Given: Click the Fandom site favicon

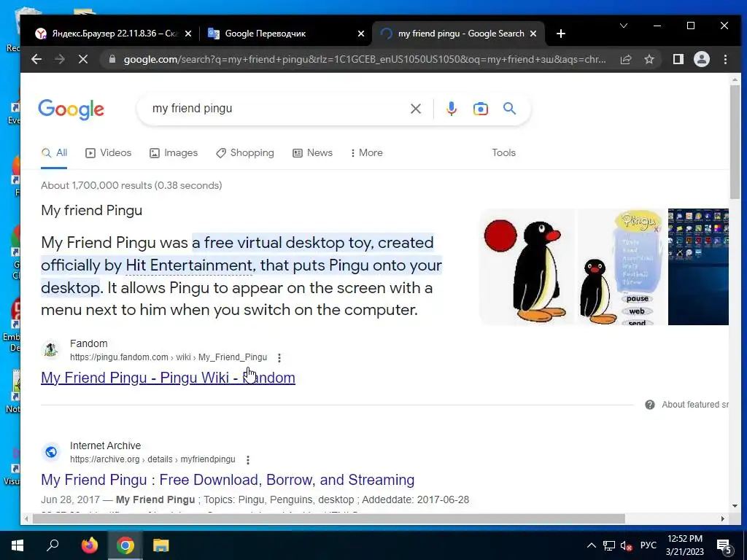Looking at the screenshot, I should (50, 350).
